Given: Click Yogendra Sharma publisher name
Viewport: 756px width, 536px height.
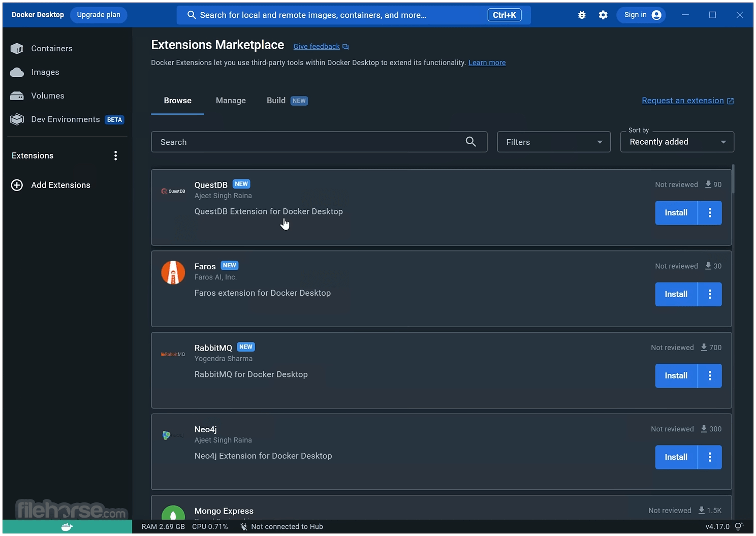Looking at the screenshot, I should [224, 359].
